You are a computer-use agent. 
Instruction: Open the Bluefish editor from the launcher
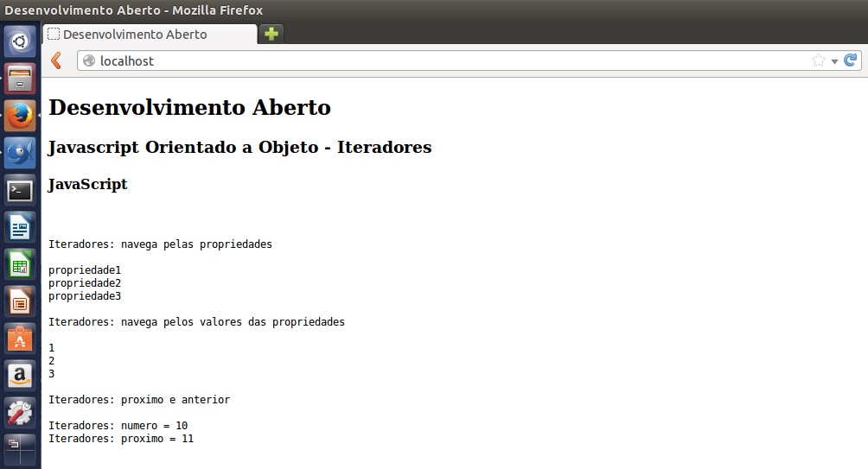[x=20, y=153]
